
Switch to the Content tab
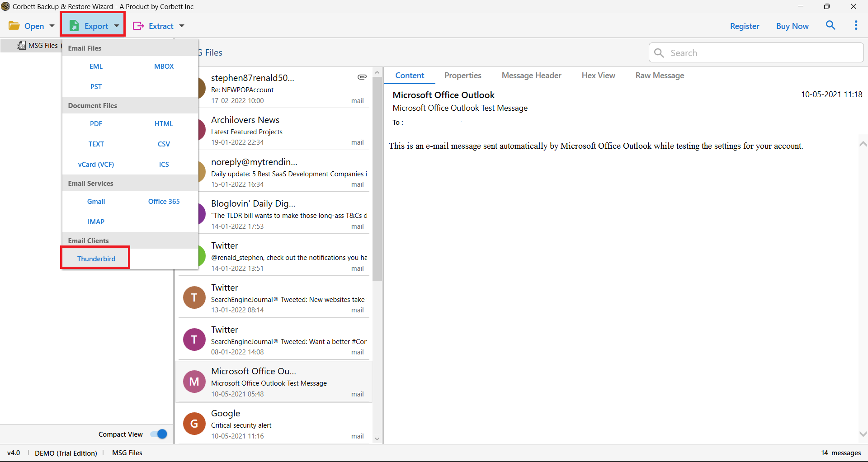coord(410,75)
